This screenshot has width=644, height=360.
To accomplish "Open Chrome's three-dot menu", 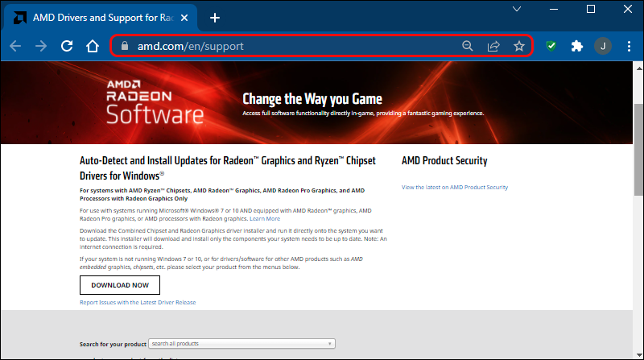I will [629, 46].
